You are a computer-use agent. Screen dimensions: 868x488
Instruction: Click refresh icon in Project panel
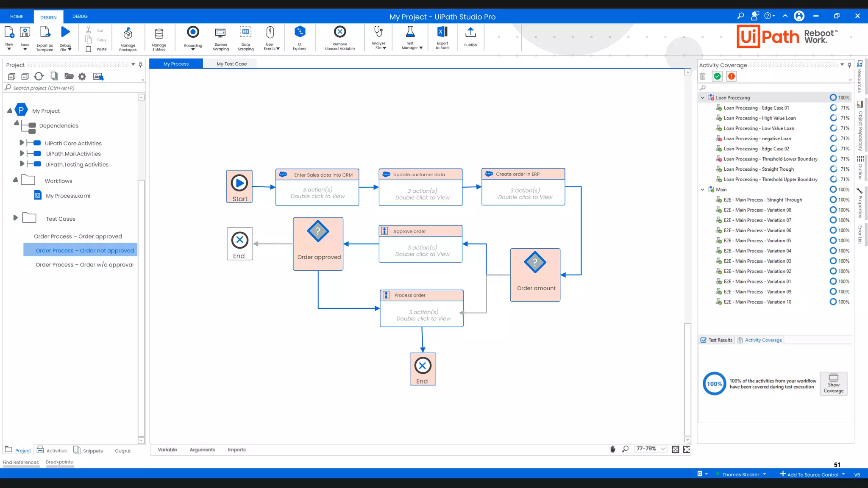pyautogui.click(x=39, y=76)
